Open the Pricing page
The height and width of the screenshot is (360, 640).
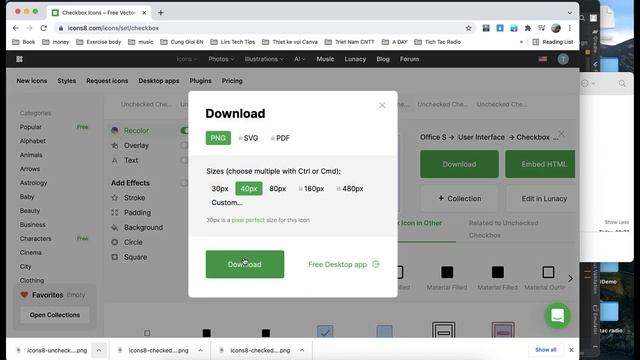(x=232, y=81)
